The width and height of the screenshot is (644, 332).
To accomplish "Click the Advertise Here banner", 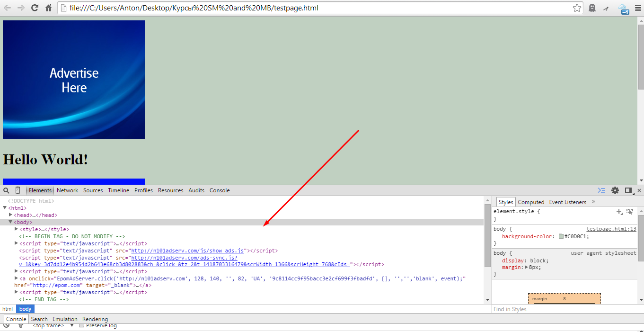I will pos(74,80).
